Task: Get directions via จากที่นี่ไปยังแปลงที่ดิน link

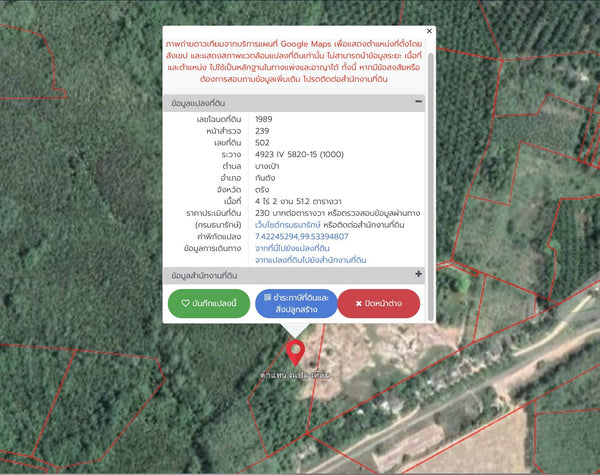Action: (292, 248)
